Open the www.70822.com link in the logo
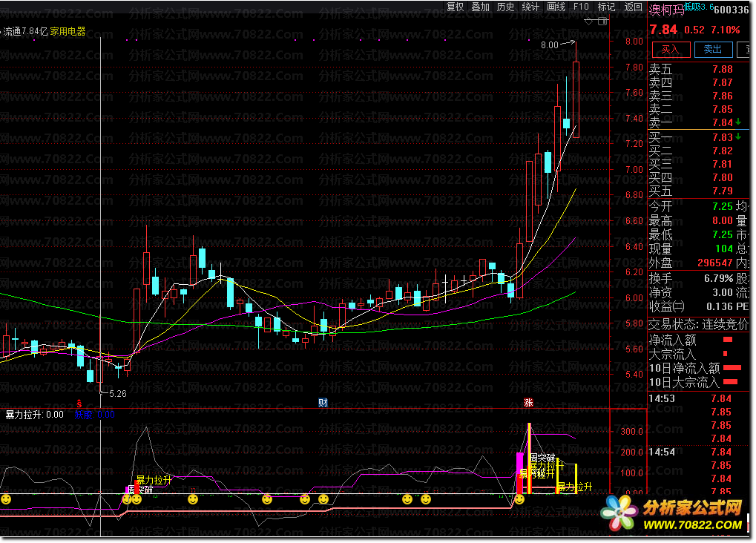Viewport: 756px width, 543px height. coord(692,524)
